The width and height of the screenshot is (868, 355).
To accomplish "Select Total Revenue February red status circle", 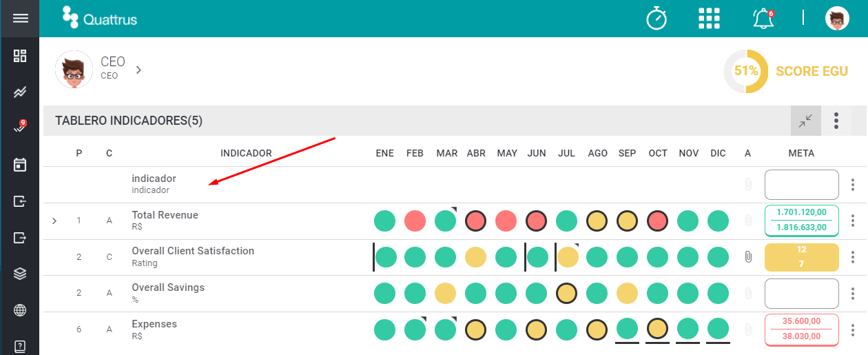I will pos(415,221).
